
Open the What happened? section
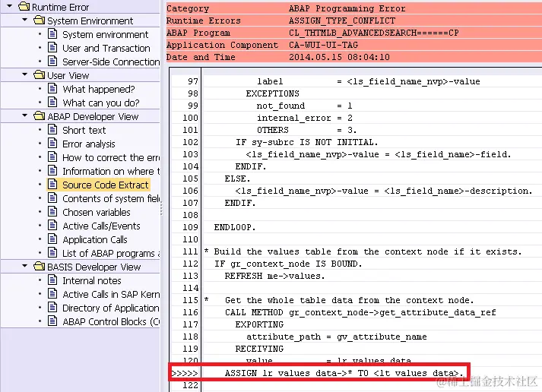point(99,89)
